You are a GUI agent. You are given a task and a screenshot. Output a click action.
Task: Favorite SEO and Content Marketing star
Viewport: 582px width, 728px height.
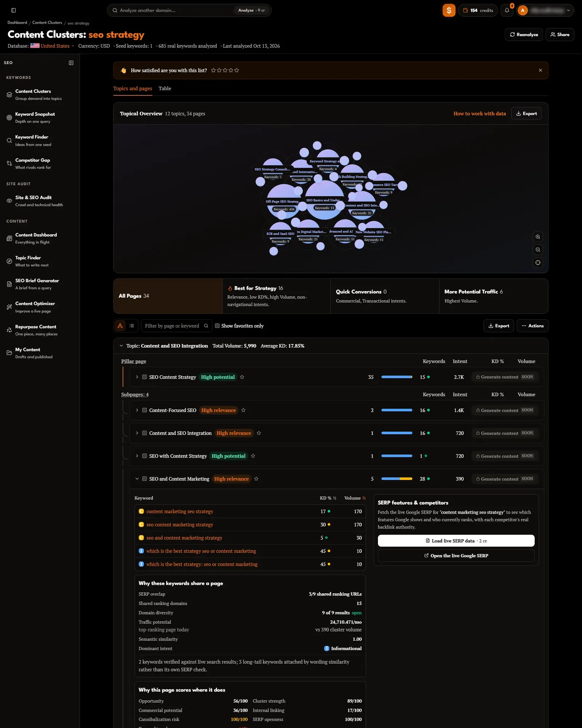pos(256,479)
